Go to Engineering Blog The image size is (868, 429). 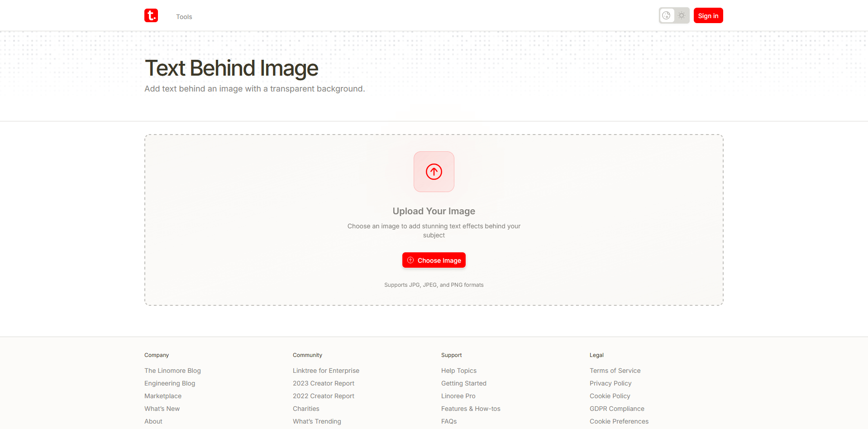point(170,383)
